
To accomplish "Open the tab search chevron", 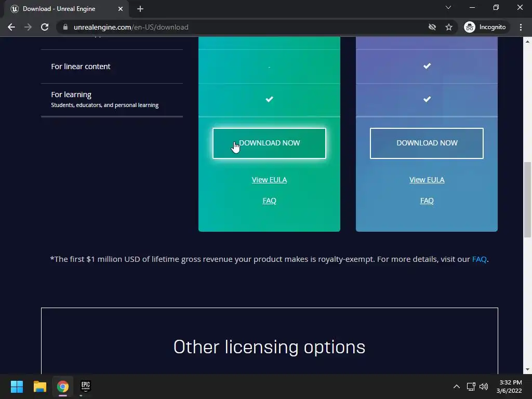I will click(x=448, y=7).
